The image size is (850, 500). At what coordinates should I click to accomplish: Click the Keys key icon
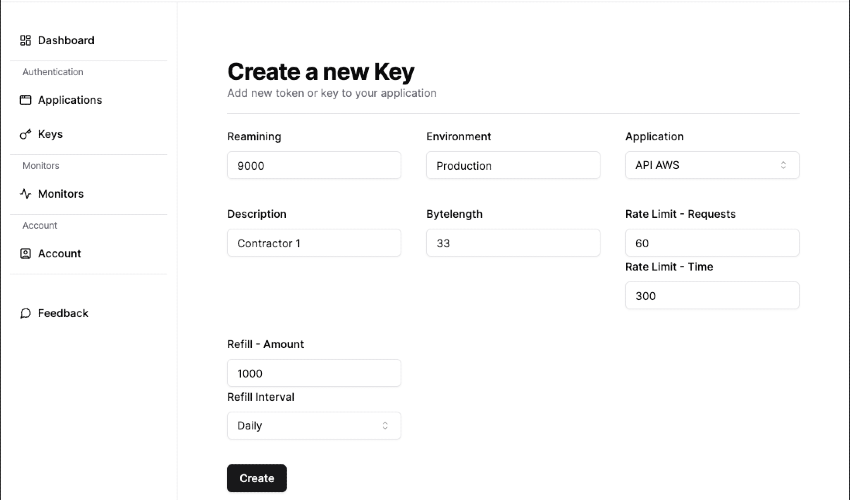pyautogui.click(x=25, y=134)
